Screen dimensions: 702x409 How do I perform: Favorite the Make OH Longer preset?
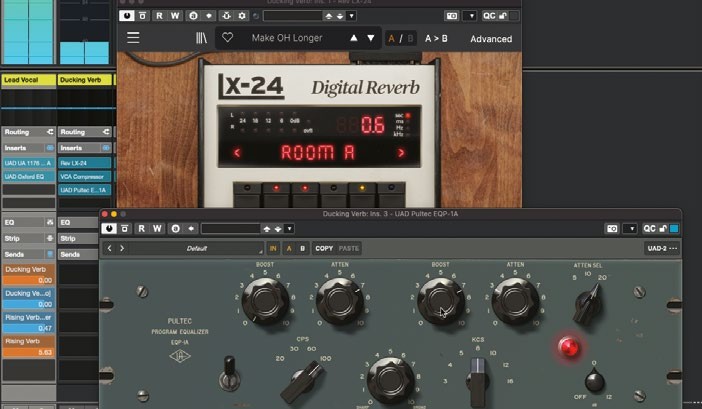pos(227,38)
